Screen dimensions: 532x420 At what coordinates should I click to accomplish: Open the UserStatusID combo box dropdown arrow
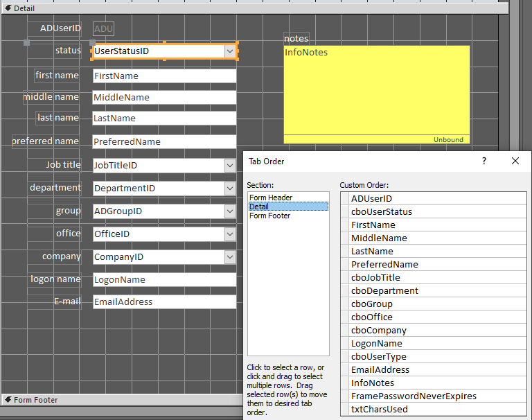pyautogui.click(x=230, y=51)
